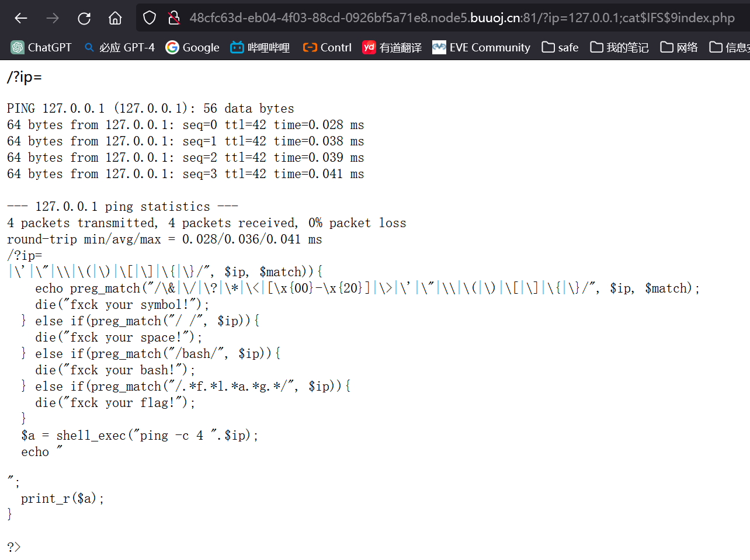Viewport: 750px width, 560px height.
Task: Click the '4 packets transmitted' summary line
Action: (207, 223)
